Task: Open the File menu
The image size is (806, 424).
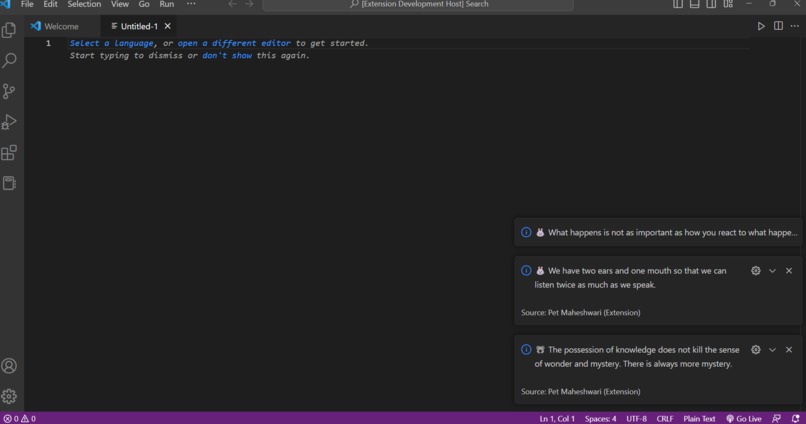Action: [x=27, y=4]
